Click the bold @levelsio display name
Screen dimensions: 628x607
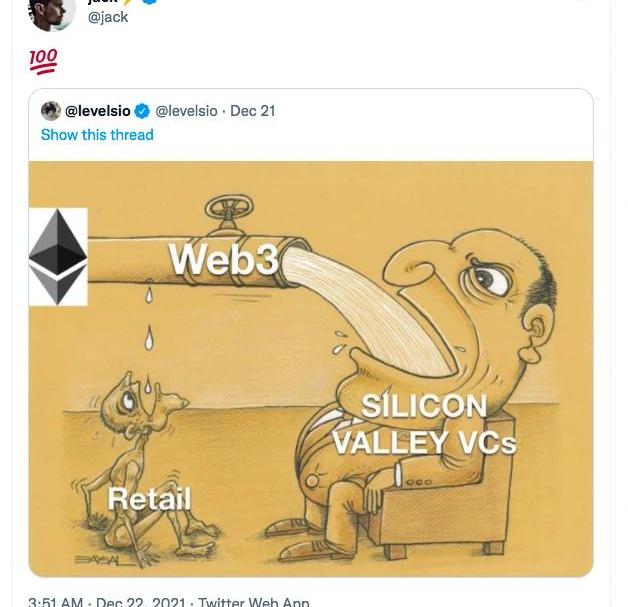(98, 111)
